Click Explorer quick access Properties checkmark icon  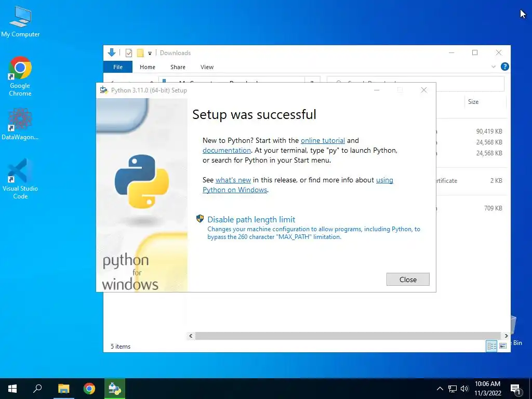(129, 53)
